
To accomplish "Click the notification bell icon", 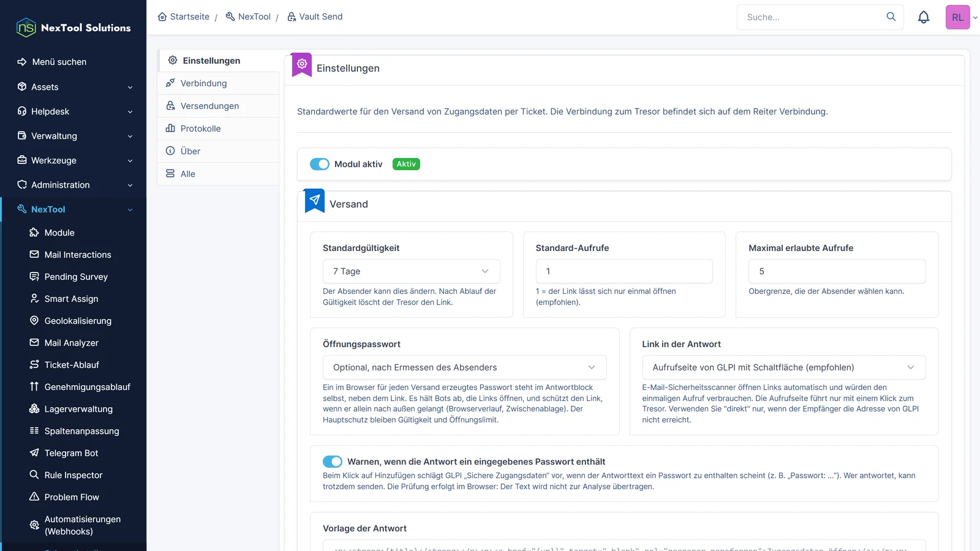I will 924,17.
